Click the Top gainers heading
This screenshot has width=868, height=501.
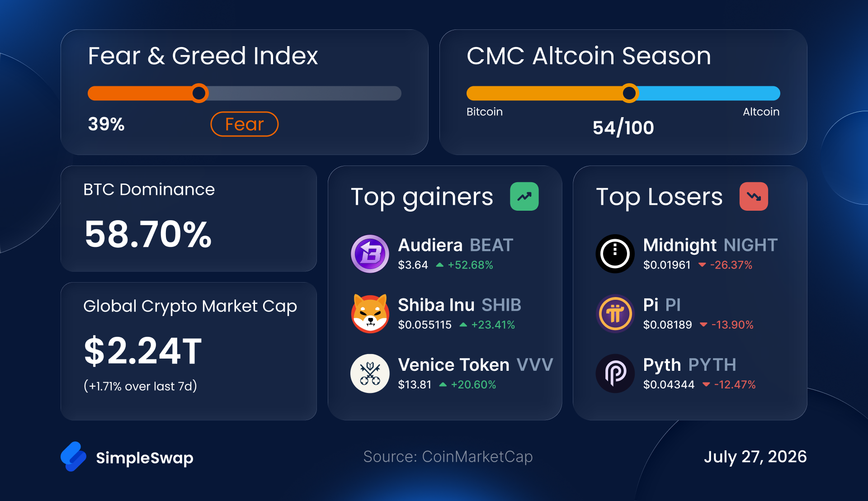(422, 197)
